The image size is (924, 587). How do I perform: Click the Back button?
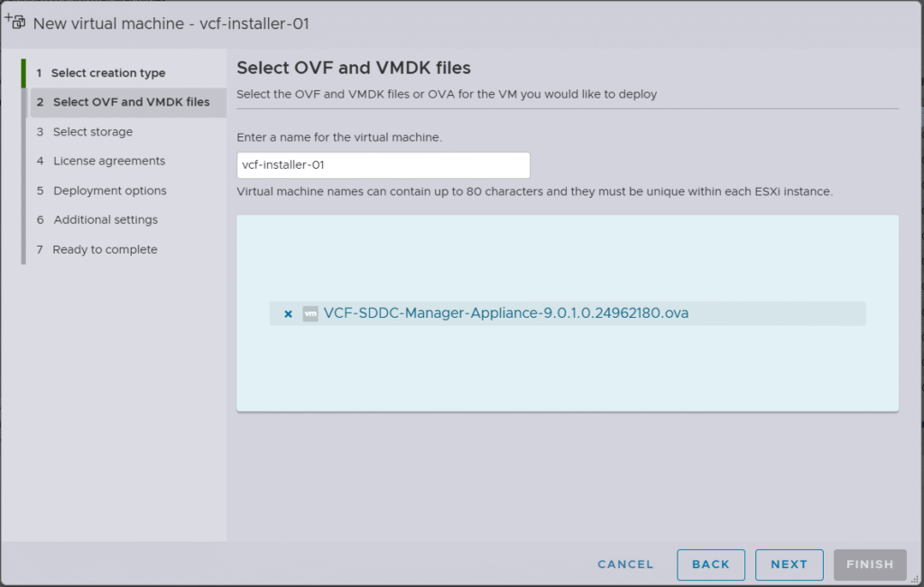click(710, 564)
